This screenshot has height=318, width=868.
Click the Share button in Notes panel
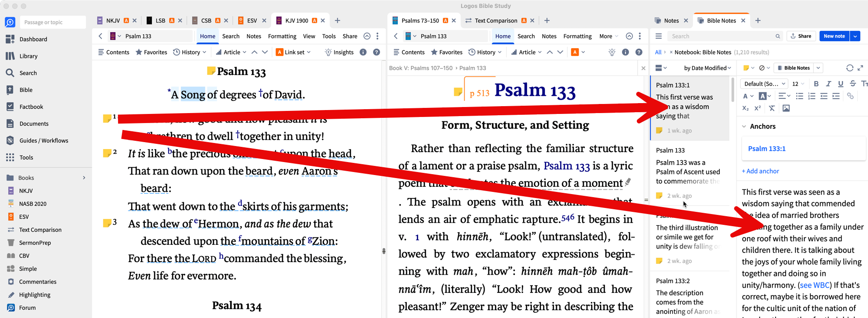801,36
